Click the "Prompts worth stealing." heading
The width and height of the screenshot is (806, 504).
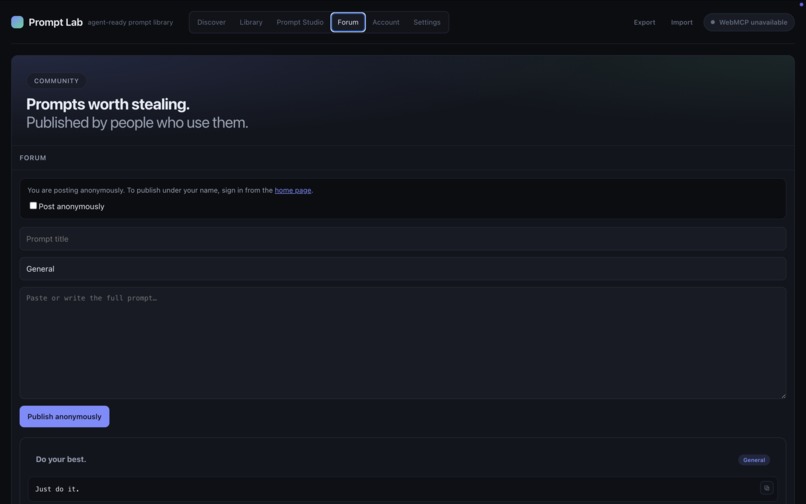click(108, 104)
